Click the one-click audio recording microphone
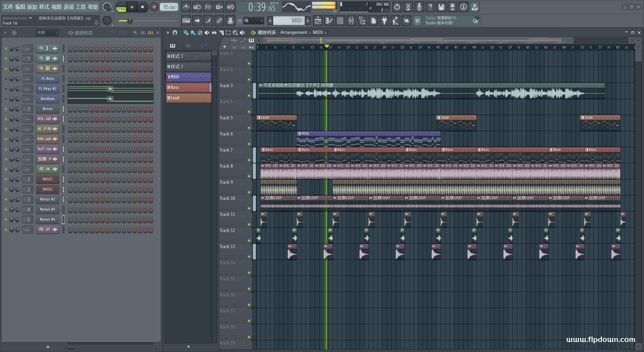The image size is (644, 352). point(419,7)
